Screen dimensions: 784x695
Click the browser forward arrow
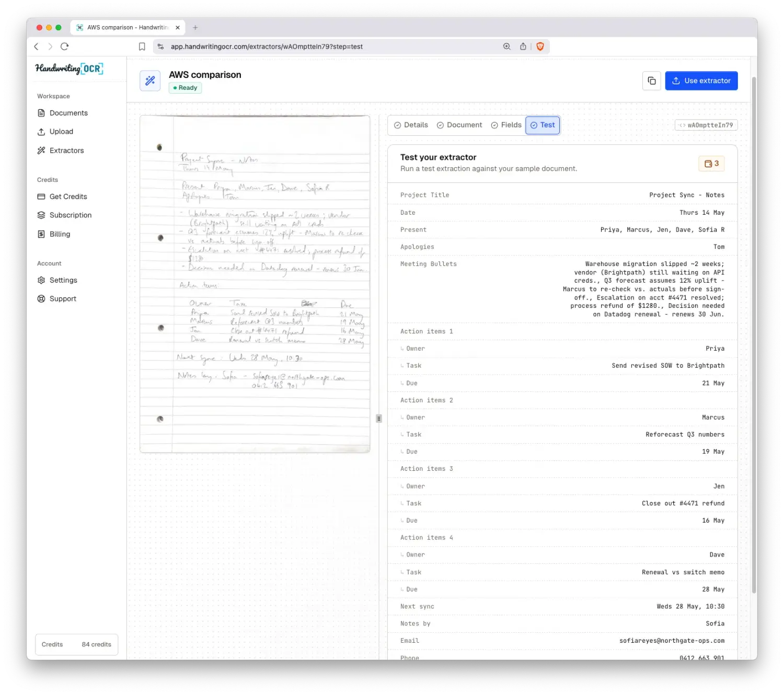coord(50,47)
